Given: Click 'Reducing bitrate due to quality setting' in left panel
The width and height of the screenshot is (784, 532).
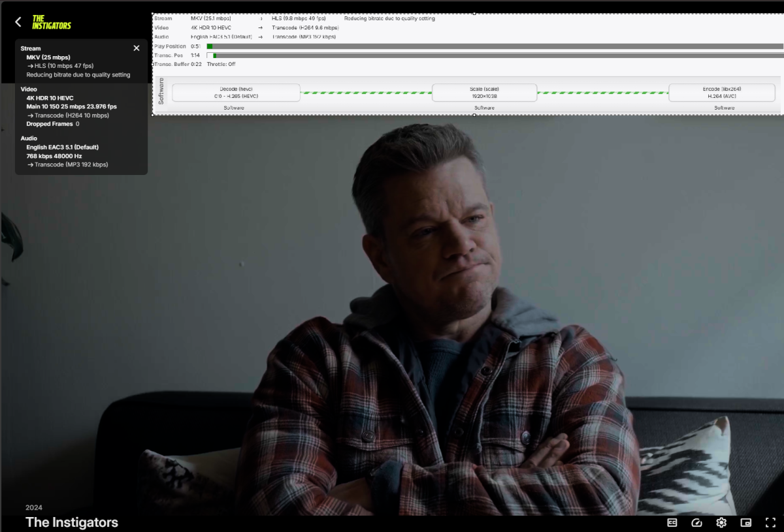Looking at the screenshot, I should (78, 74).
